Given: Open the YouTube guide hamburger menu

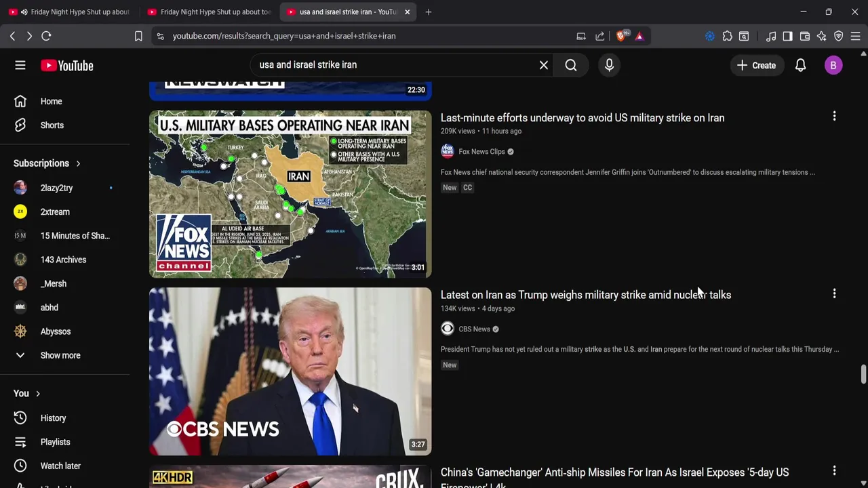Looking at the screenshot, I should 20,65.
